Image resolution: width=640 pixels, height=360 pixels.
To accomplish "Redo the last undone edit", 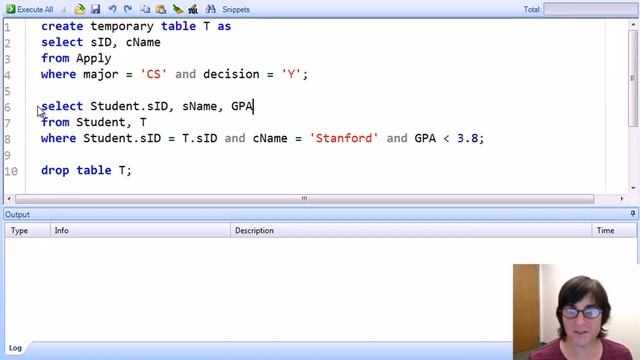I will click(128, 9).
